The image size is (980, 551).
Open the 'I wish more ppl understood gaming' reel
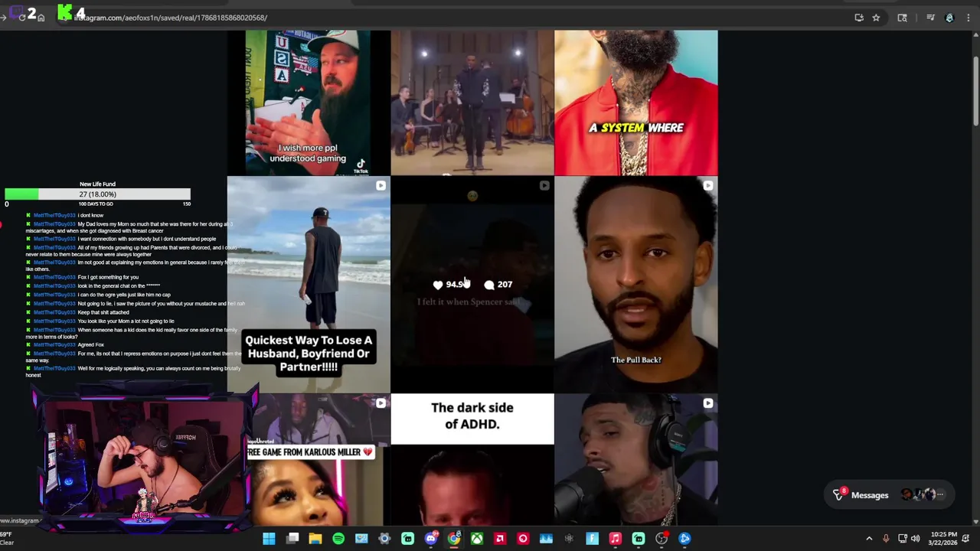[x=309, y=103]
